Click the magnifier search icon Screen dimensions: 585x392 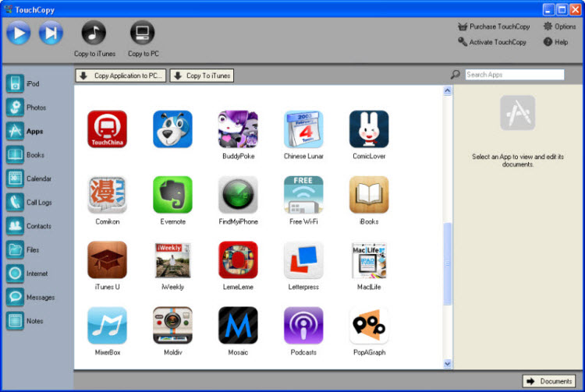pos(456,75)
